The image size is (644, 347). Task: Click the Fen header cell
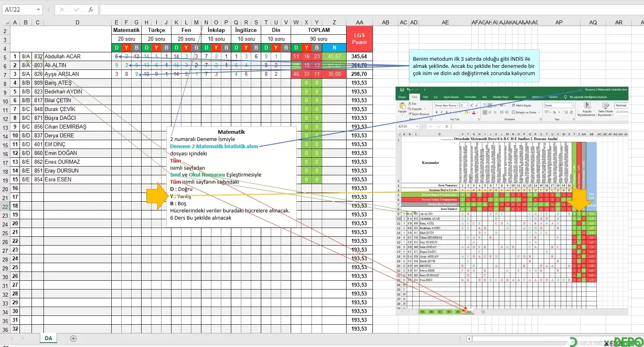coord(186,30)
